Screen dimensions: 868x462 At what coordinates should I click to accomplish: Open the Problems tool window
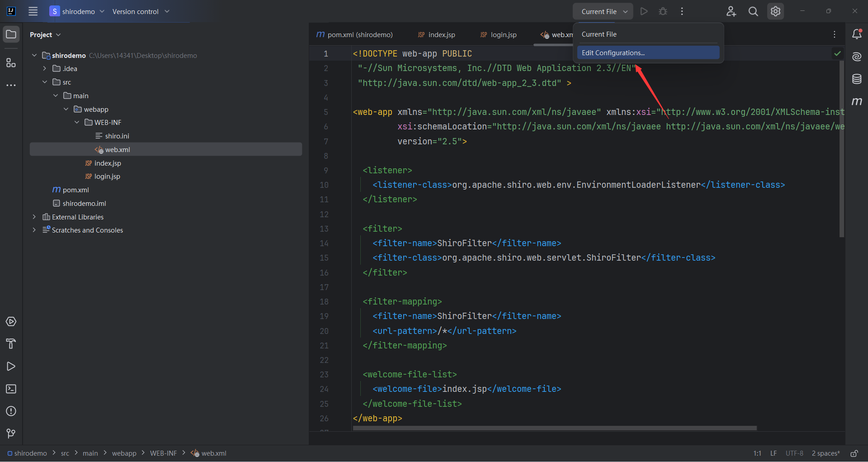tap(11, 411)
